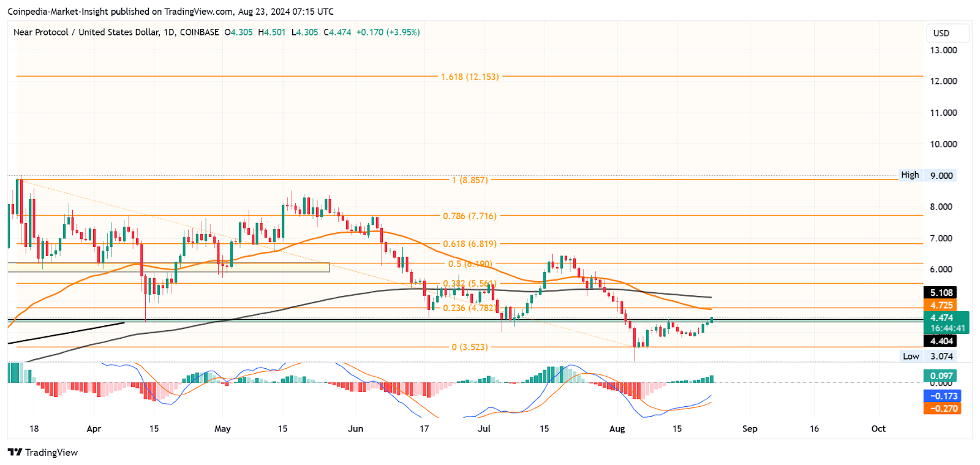Select the 0.236 (4.782) Fibonacci label
The height and width of the screenshot is (465, 980).
point(469,308)
